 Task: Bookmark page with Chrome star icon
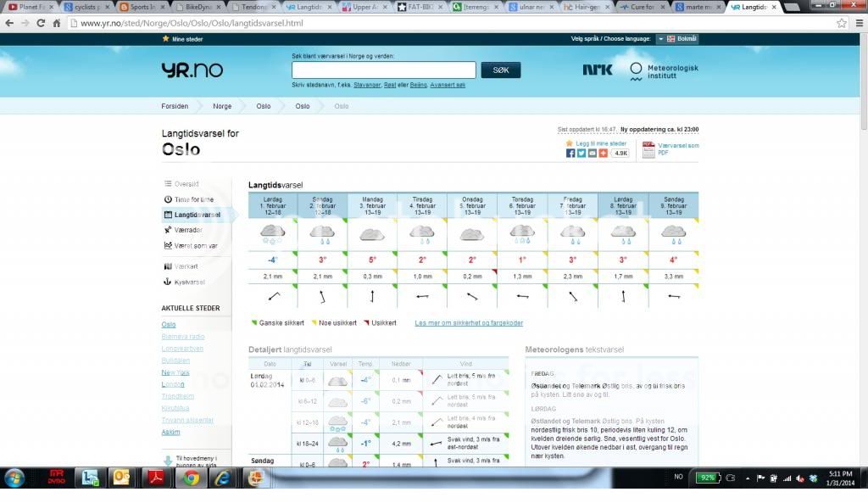click(x=842, y=23)
